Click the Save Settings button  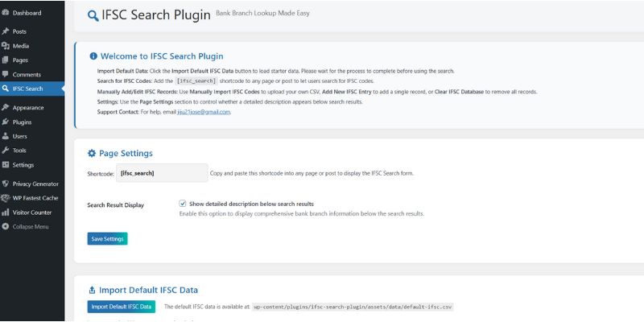107,238
